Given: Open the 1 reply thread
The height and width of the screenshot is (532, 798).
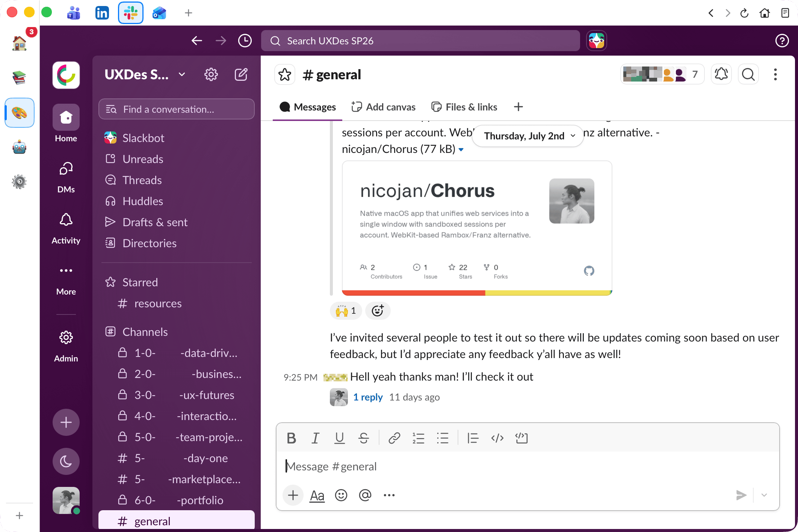Looking at the screenshot, I should click(x=368, y=397).
